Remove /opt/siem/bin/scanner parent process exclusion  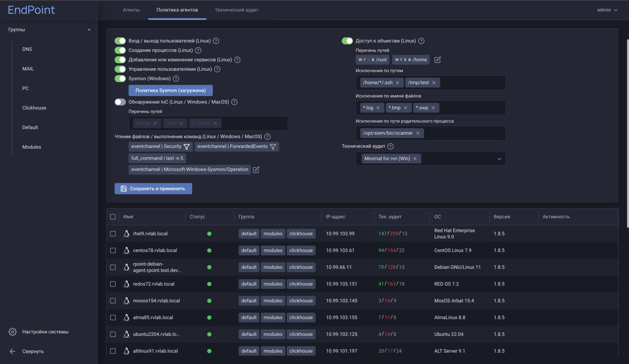[418, 133]
